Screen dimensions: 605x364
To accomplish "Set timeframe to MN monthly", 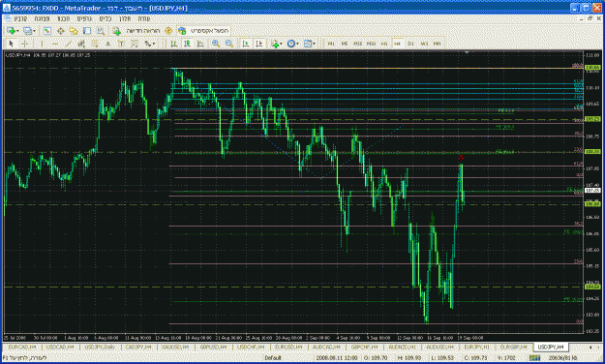I will click(x=437, y=44).
